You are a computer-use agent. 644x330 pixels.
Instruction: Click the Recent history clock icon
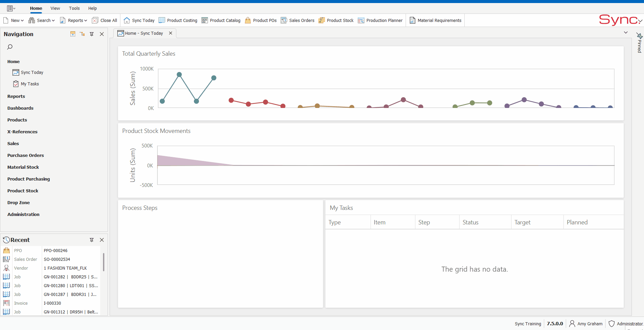(6, 240)
